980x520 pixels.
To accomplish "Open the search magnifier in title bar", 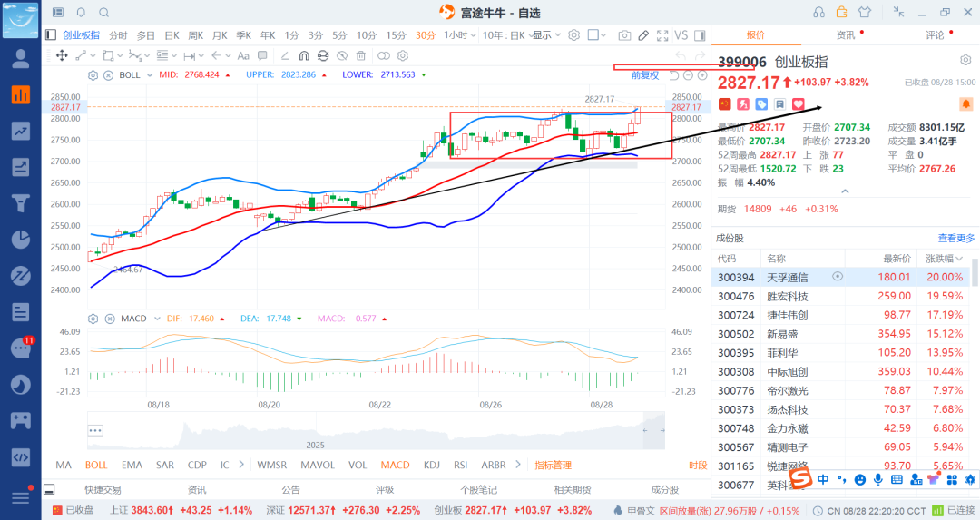I will pos(104,13).
